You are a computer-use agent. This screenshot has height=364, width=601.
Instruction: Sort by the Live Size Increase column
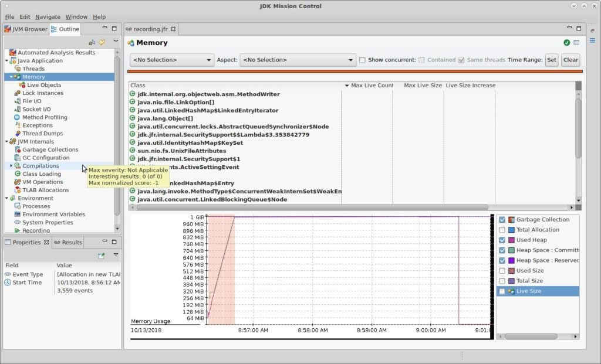pyautogui.click(x=470, y=86)
